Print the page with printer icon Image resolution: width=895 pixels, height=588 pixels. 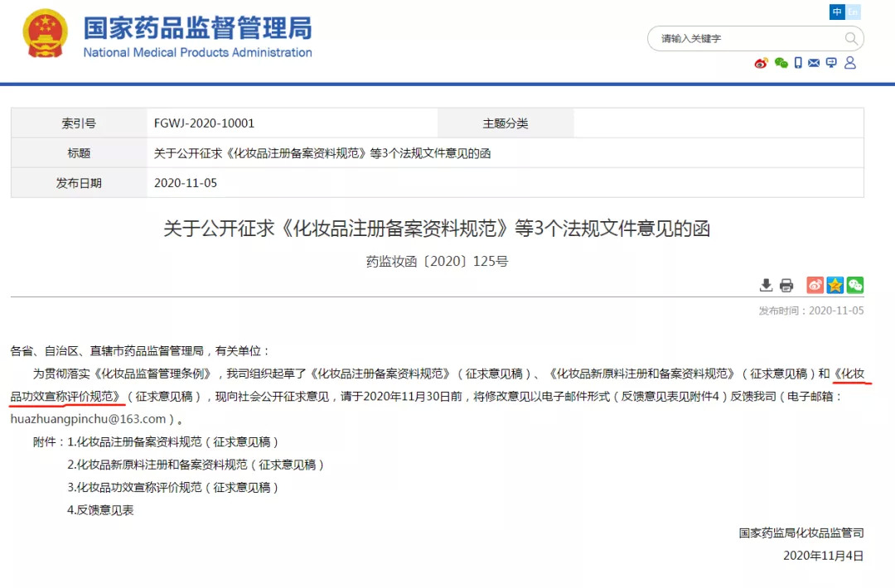coord(786,285)
